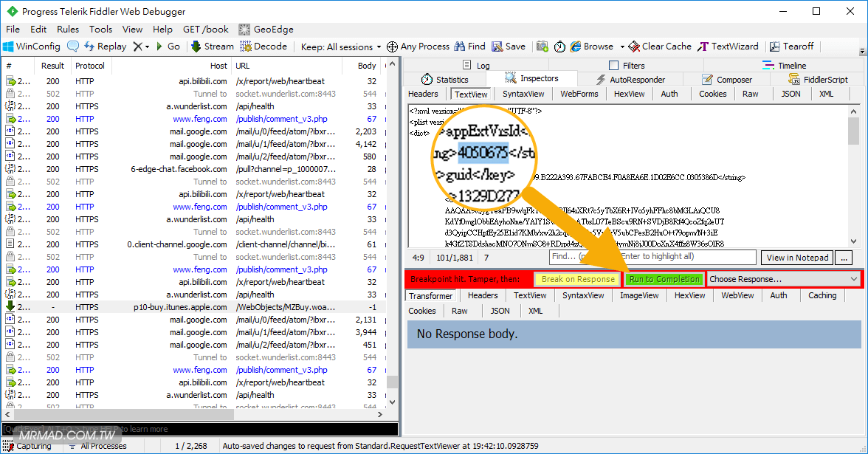Viewport: 868px width, 454px height.
Task: Open the TextWizard tool
Action: pyautogui.click(x=704, y=47)
